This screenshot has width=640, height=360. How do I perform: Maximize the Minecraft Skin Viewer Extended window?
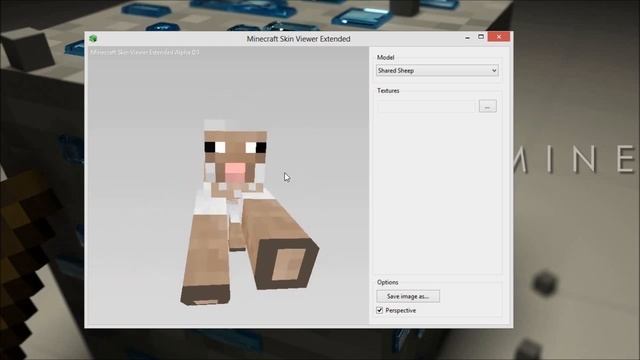click(481, 37)
